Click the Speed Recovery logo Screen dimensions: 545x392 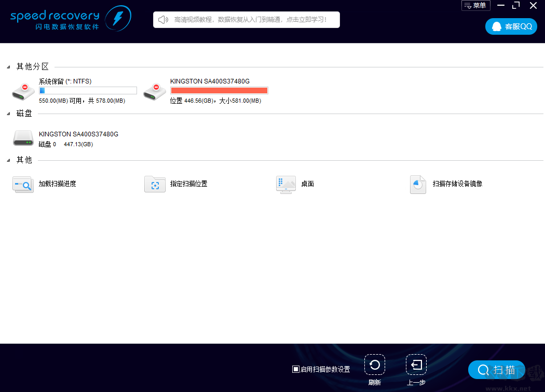pyautogui.click(x=70, y=19)
